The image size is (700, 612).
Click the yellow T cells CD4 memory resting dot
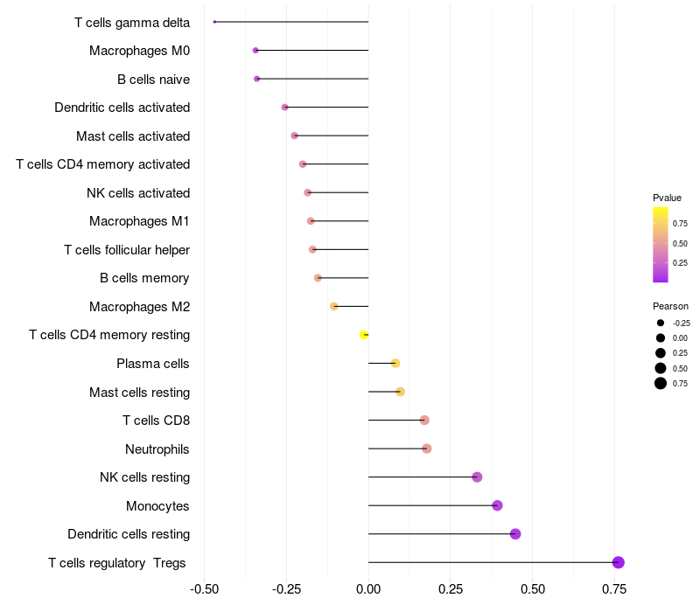(364, 335)
